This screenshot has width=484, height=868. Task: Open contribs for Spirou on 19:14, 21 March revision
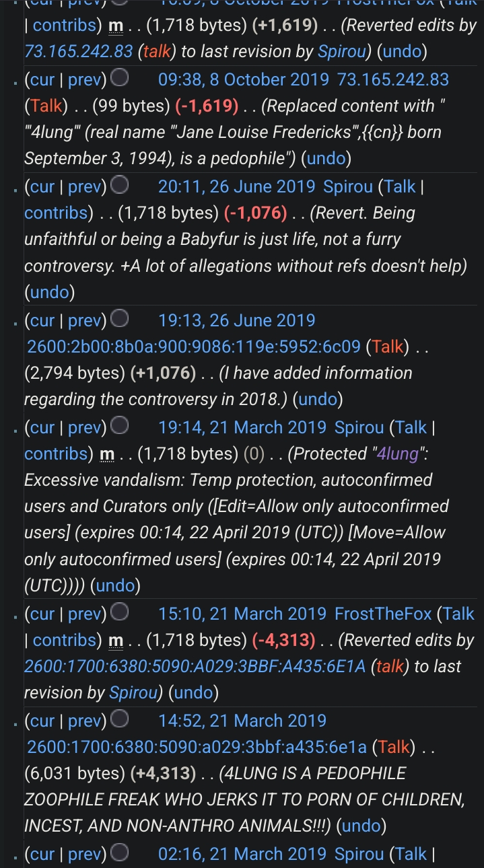coord(55,454)
